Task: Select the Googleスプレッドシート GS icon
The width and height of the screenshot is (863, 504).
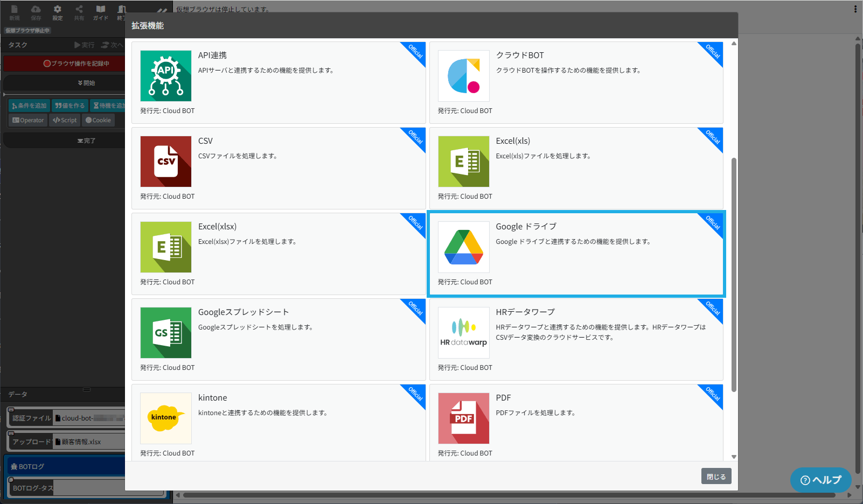Action: (166, 333)
